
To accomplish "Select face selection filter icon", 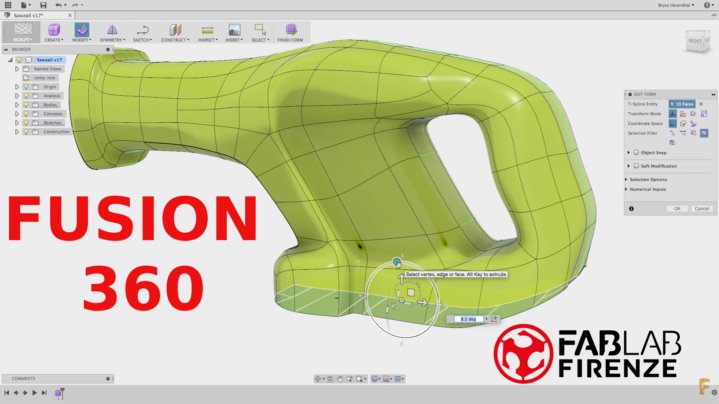I will click(693, 133).
